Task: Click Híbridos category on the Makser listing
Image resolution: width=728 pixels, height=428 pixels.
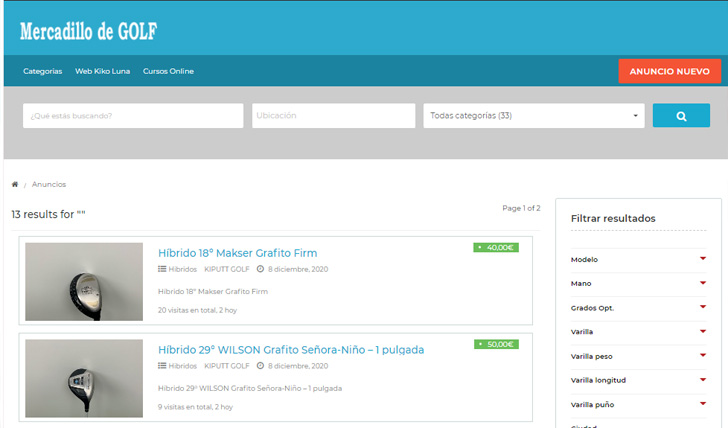Action: 182,269
